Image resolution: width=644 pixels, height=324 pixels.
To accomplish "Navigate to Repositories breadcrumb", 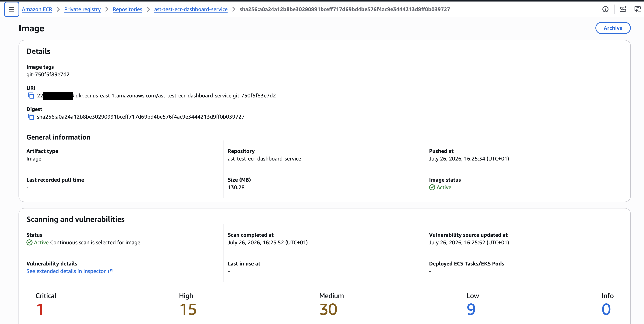I will point(128,9).
